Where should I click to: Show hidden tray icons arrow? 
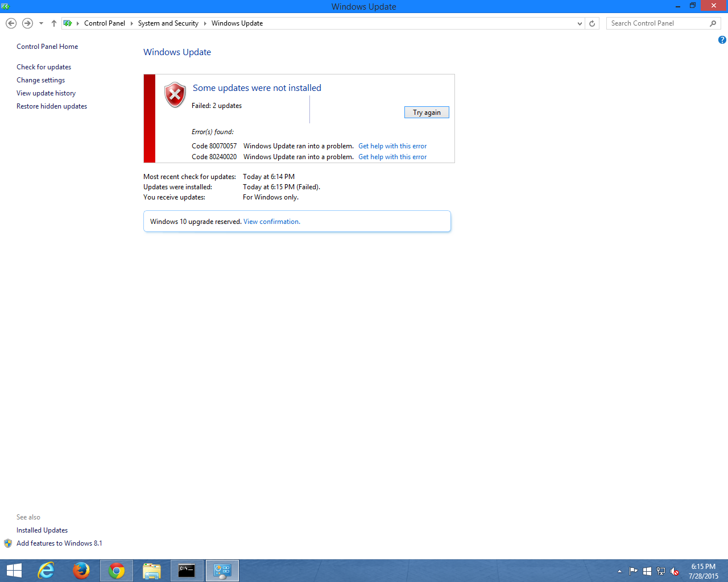coord(619,571)
